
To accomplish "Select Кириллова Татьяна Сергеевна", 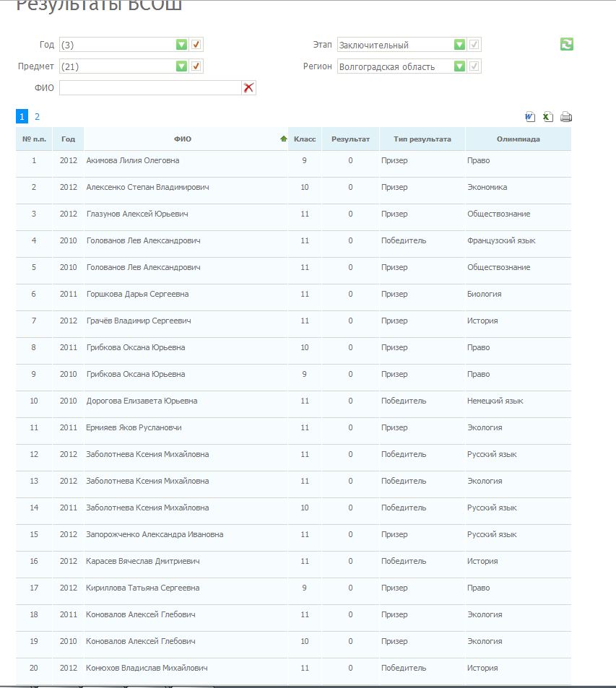I will 143,588.
